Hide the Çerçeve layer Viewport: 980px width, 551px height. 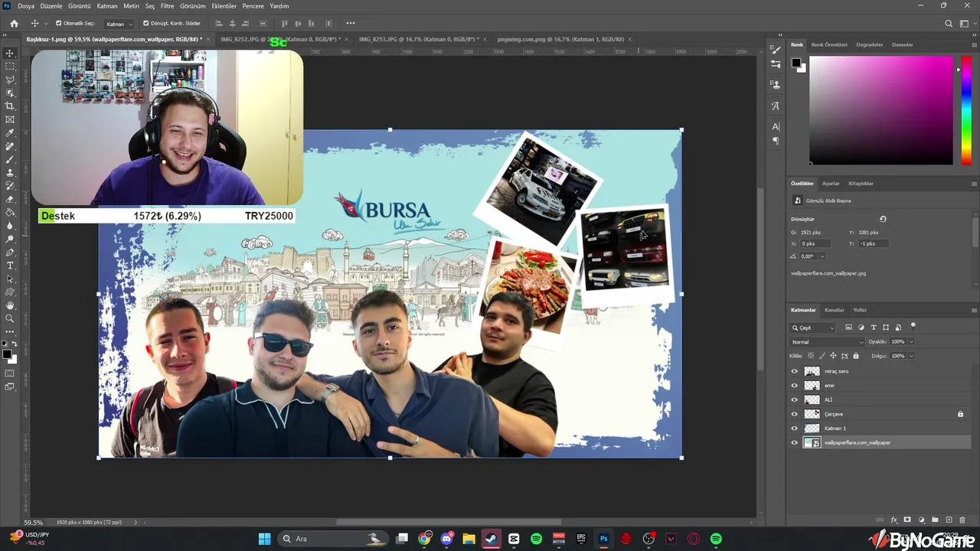point(794,414)
